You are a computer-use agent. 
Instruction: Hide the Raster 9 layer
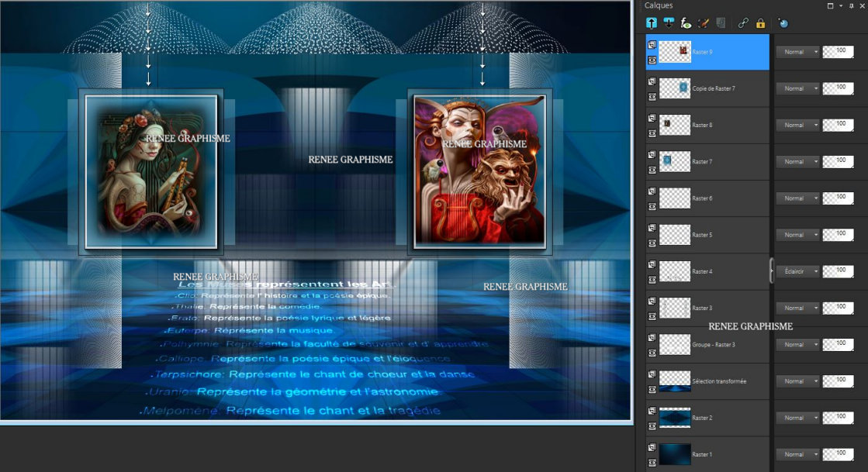tap(652, 60)
